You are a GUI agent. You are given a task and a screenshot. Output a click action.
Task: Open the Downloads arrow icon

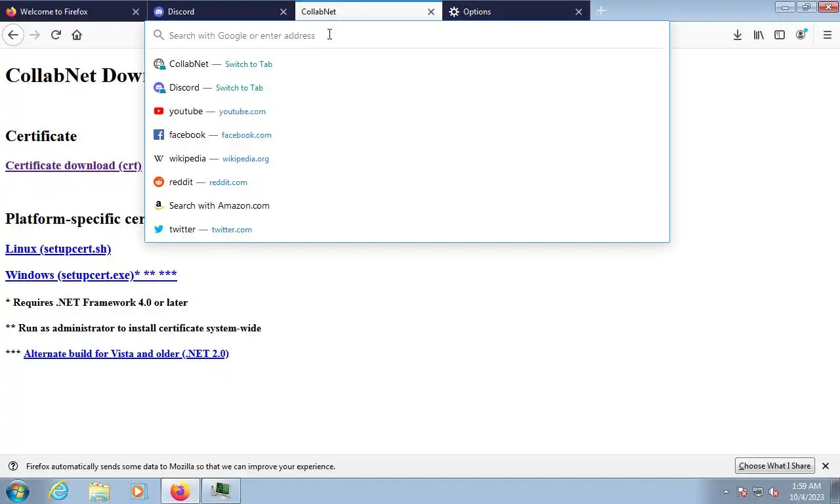(x=738, y=35)
